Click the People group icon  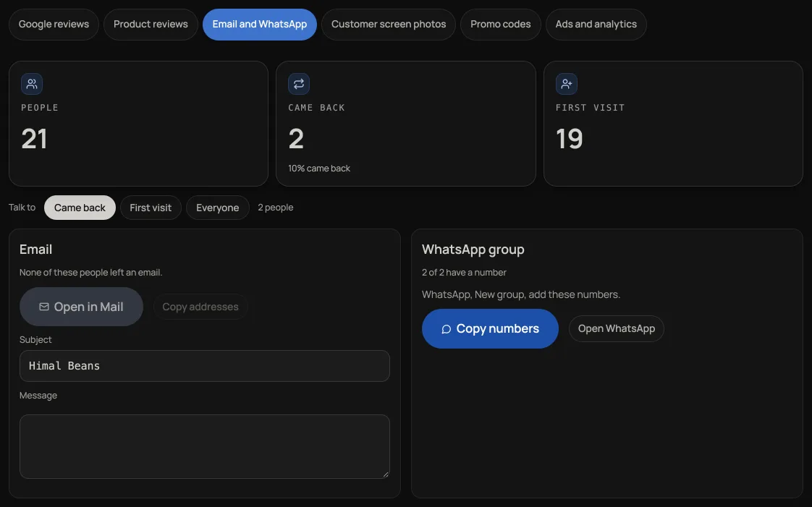tap(32, 84)
